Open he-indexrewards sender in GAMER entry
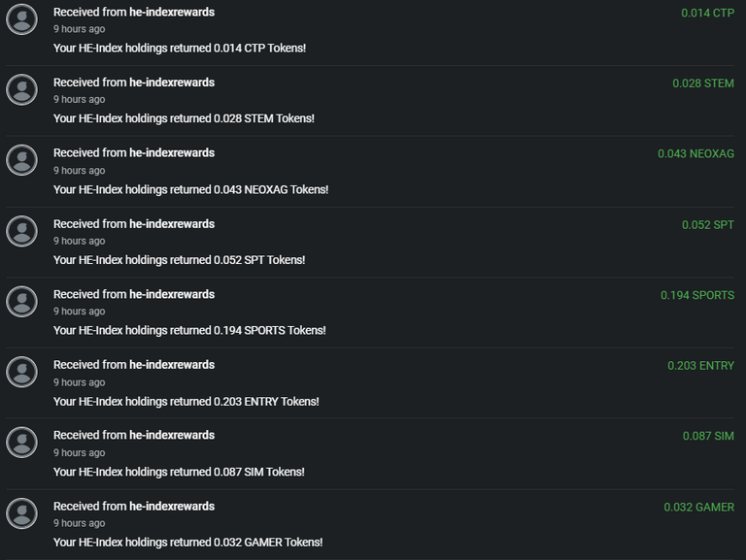Viewport: 746px width, 560px height. pos(172,507)
